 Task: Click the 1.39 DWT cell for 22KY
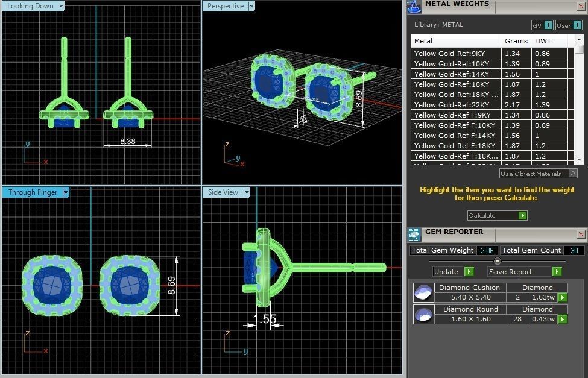coord(549,105)
